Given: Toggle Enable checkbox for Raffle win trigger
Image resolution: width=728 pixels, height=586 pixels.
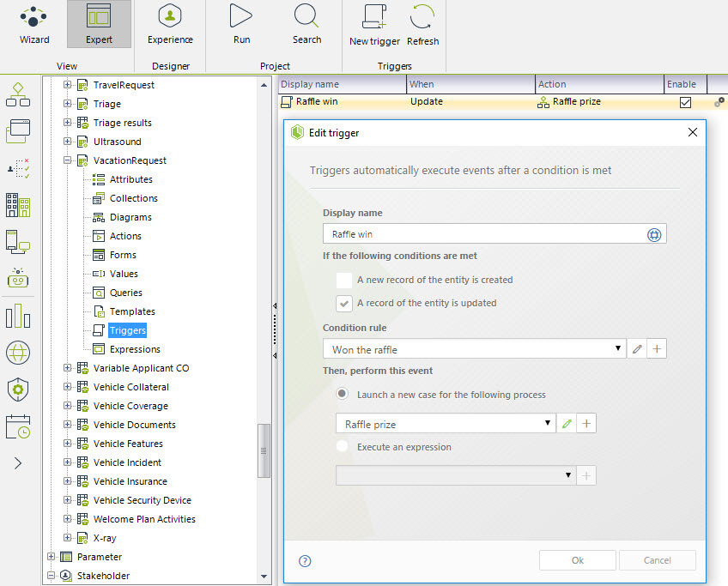Looking at the screenshot, I should (685, 102).
